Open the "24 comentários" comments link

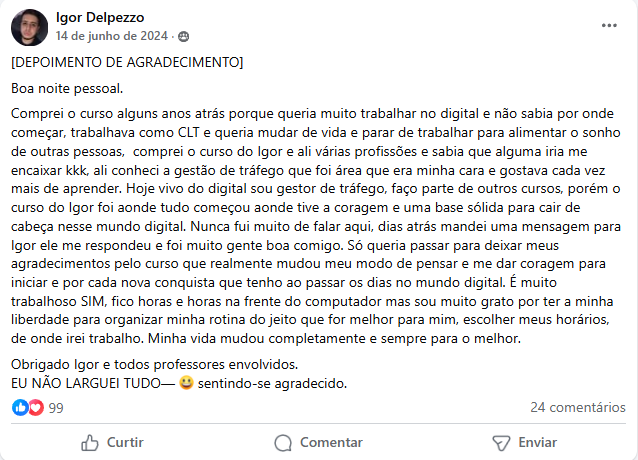point(577,408)
